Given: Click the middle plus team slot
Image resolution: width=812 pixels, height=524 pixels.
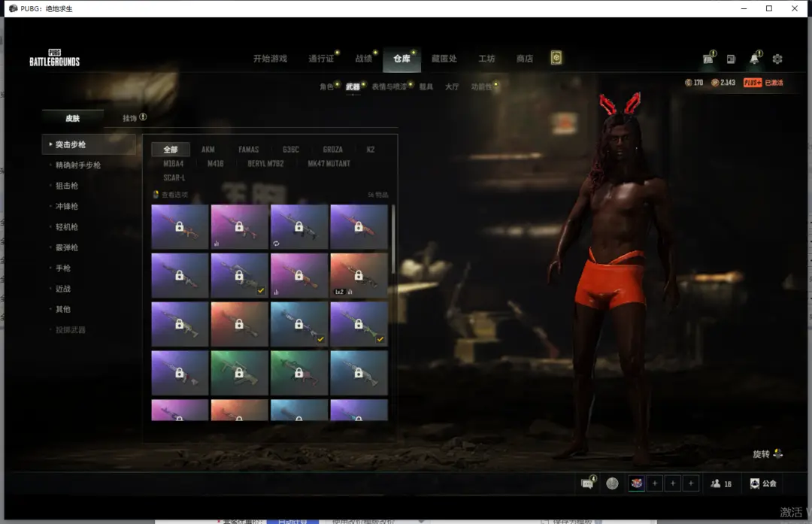Looking at the screenshot, I should point(673,483).
